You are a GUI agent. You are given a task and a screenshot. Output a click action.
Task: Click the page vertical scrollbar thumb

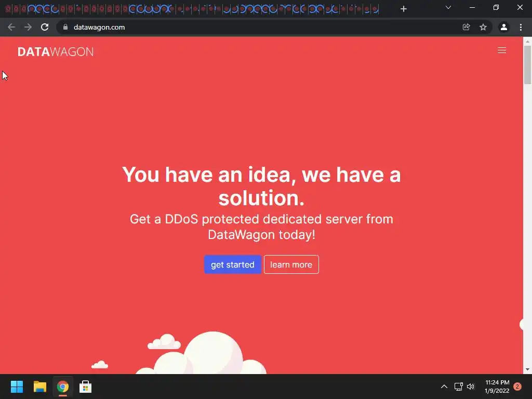coord(527,64)
